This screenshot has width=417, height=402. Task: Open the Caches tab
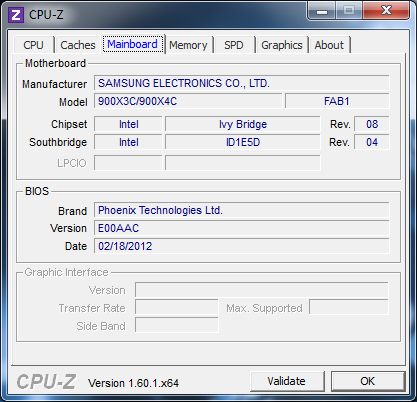click(x=78, y=45)
